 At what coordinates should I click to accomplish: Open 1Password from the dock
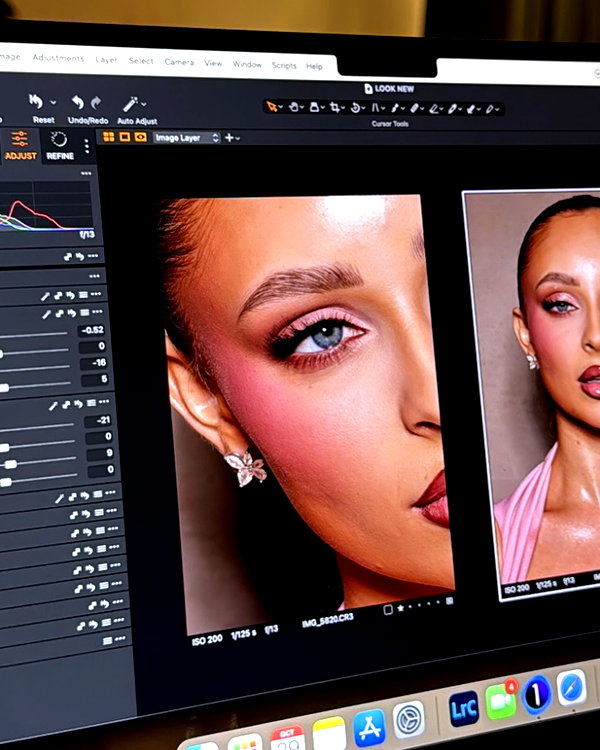537,693
